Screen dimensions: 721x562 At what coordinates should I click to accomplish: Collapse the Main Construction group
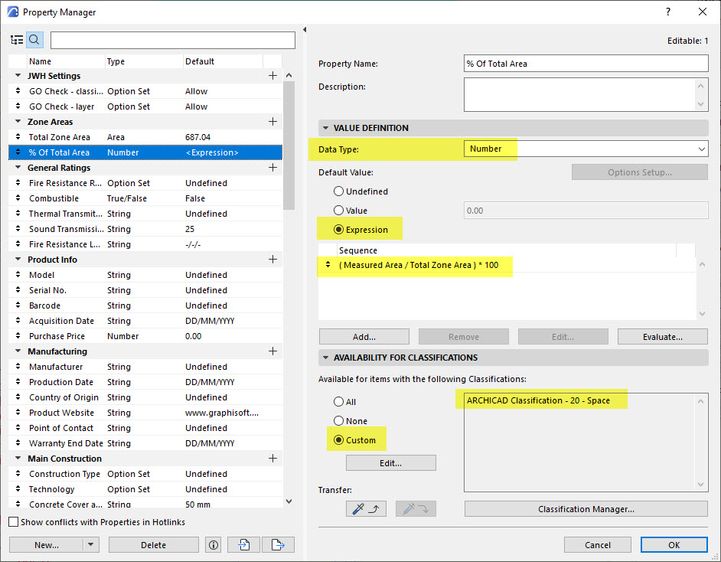coord(18,459)
